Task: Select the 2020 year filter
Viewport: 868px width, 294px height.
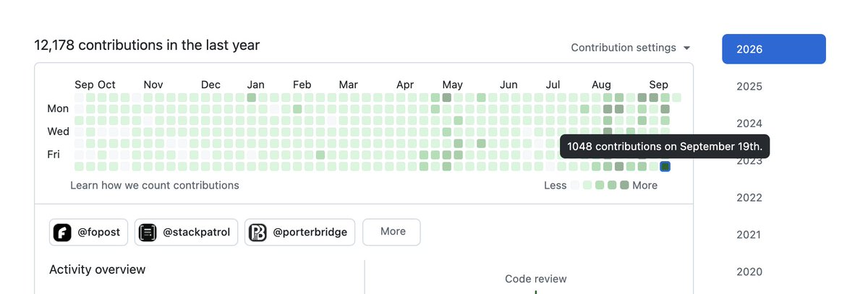Action: [x=749, y=272]
